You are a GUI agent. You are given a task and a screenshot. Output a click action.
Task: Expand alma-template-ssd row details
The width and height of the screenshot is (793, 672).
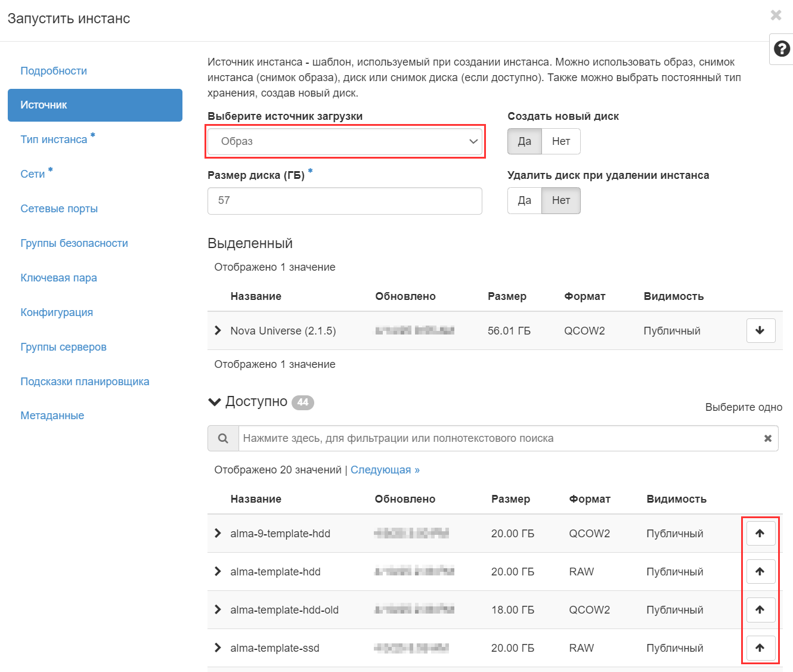[x=218, y=648]
